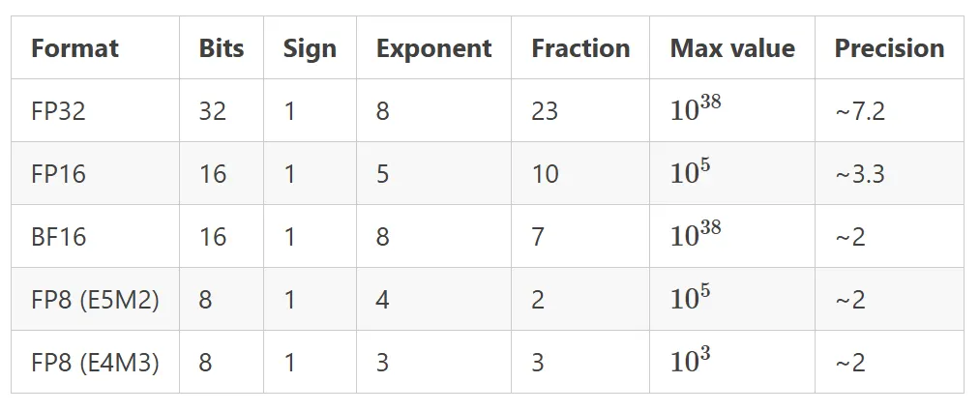
Task: Click the Bits column header
Action: click(222, 48)
